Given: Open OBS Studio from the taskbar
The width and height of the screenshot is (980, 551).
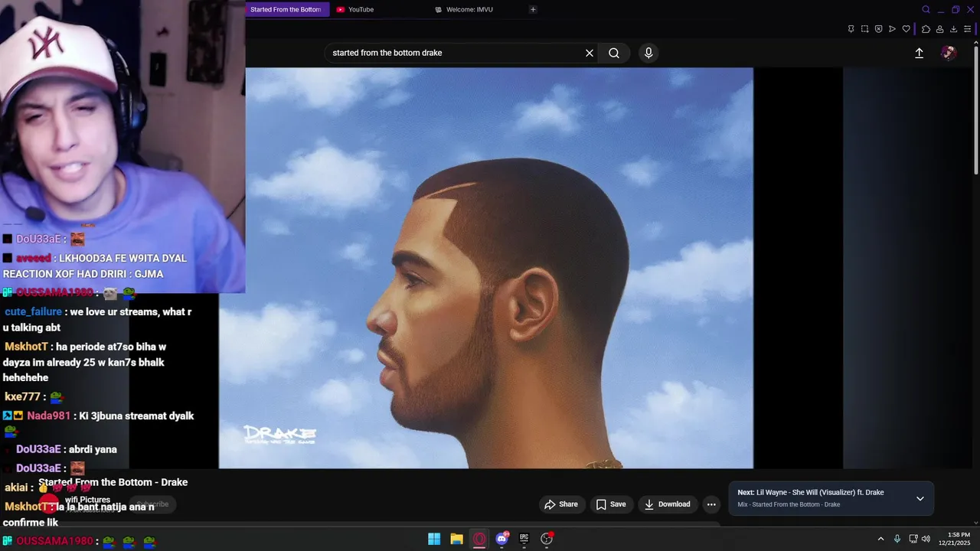Looking at the screenshot, I should coord(547,539).
